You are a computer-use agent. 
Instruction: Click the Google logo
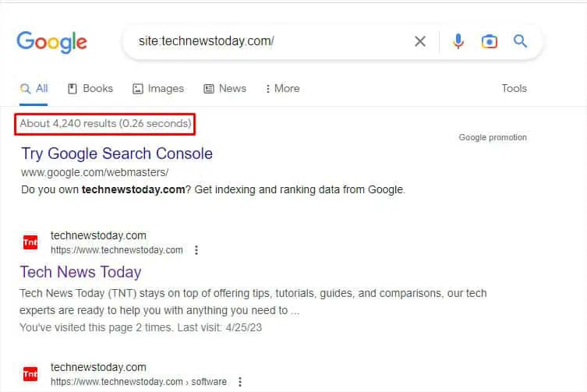click(x=51, y=41)
